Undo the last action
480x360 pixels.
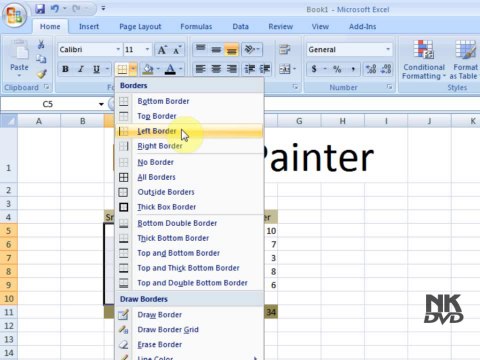55,9
